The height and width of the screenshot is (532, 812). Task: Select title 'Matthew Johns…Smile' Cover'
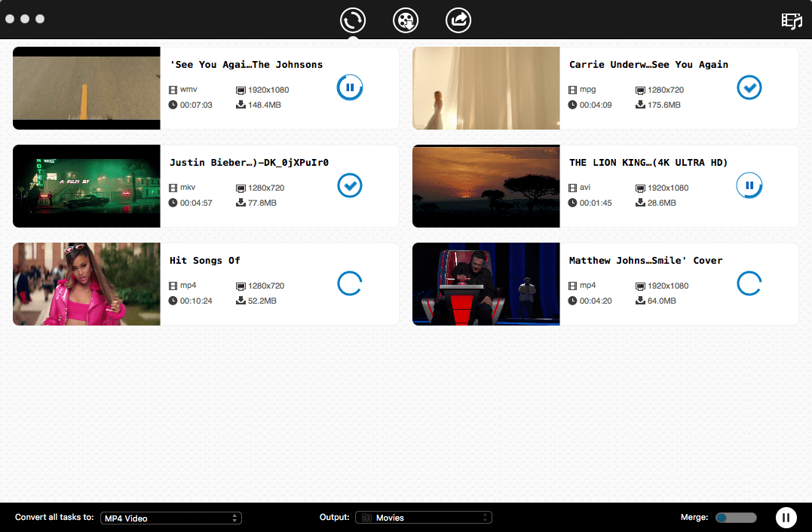pos(646,260)
